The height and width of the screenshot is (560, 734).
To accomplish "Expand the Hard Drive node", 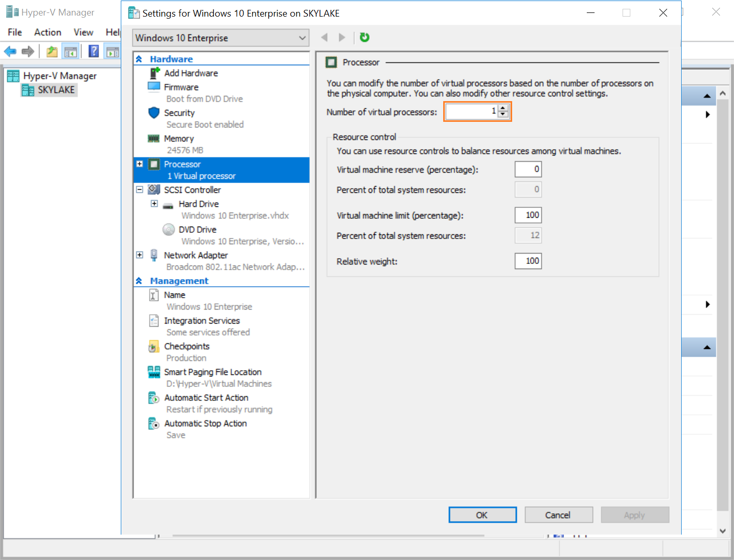I will pyautogui.click(x=154, y=204).
